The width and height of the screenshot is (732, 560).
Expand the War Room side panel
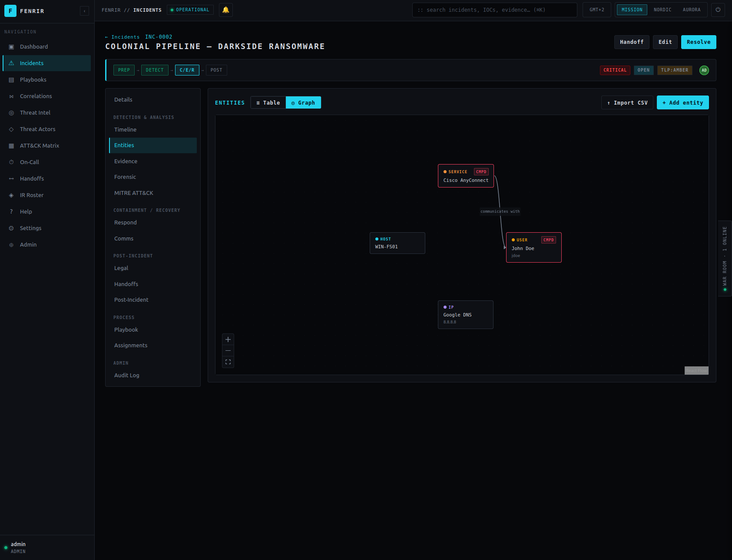tap(725, 259)
